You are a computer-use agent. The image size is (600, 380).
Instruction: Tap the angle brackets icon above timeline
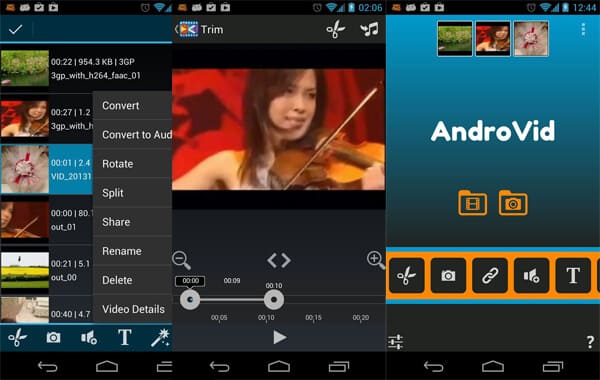pos(279,260)
